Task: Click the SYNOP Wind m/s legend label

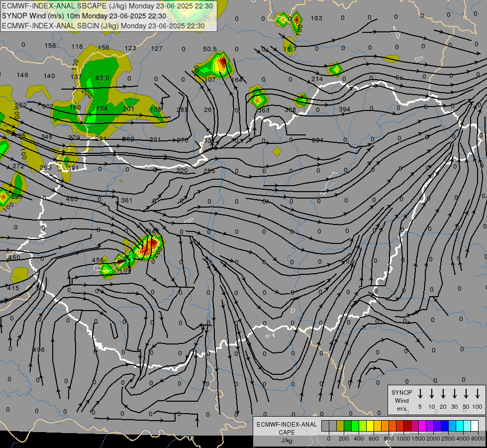Action: [x=401, y=400]
